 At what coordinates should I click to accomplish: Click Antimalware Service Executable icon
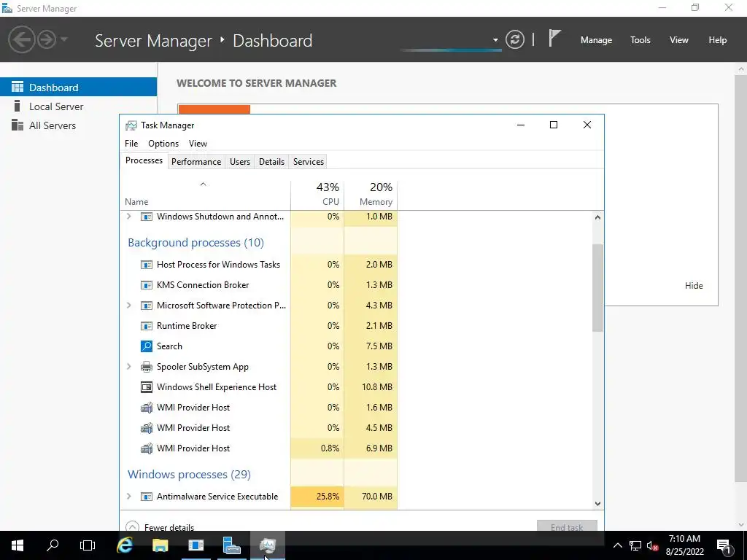point(146,497)
